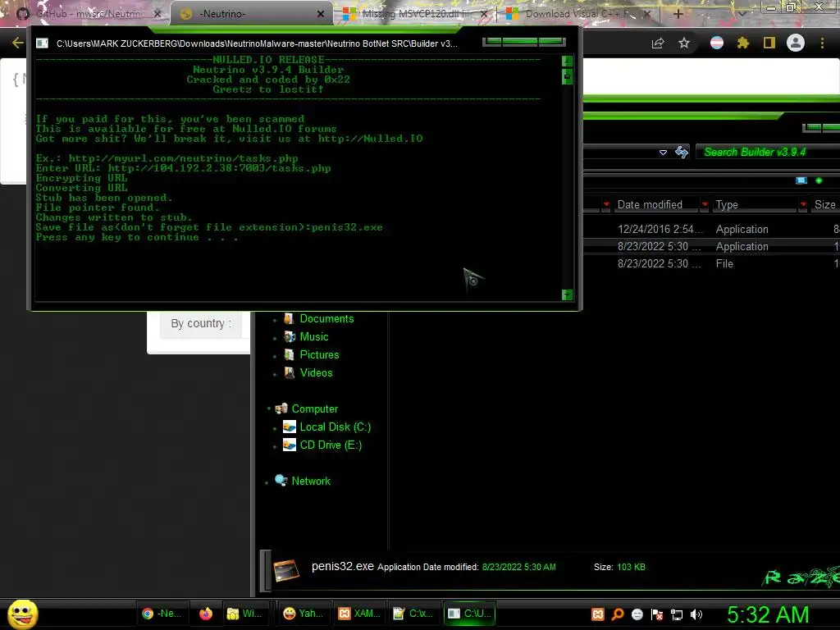Open the Chrome extensions puzzle icon

click(x=743, y=43)
